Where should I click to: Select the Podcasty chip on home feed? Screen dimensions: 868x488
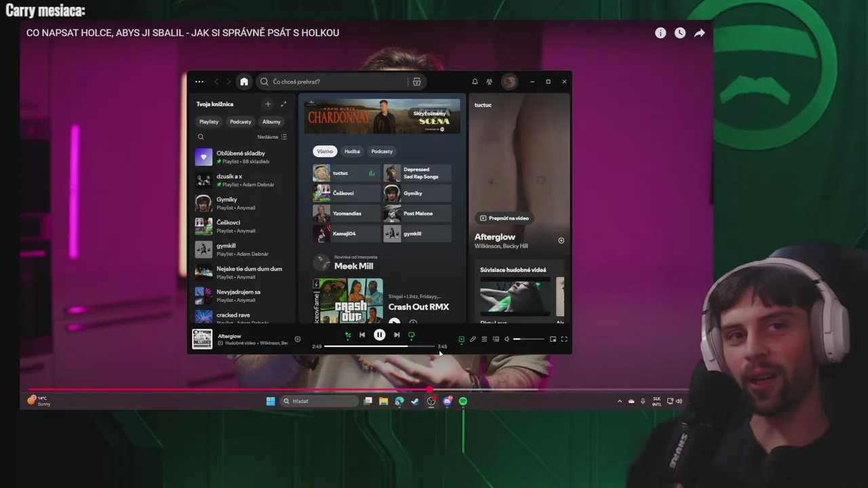click(382, 151)
